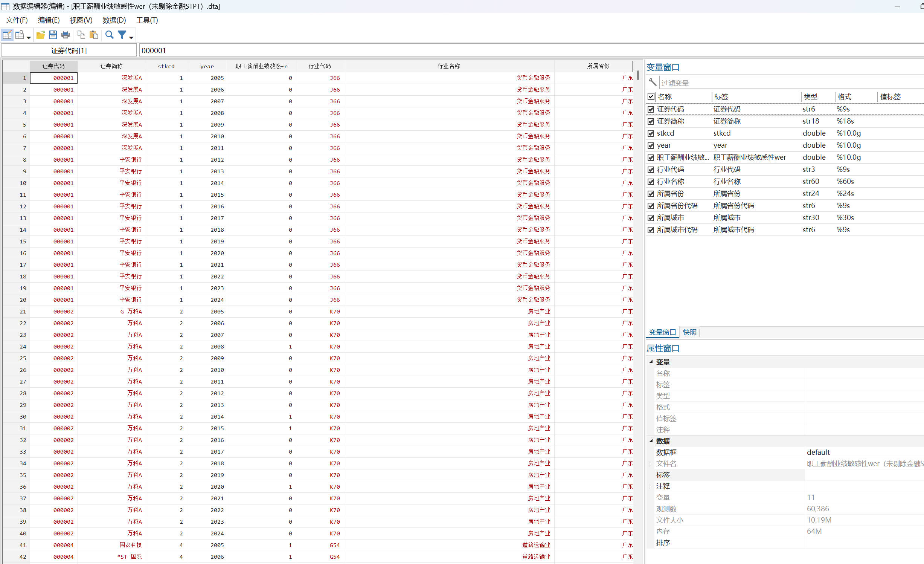Collapse the 变量 section in properties window
The width and height of the screenshot is (924, 564).
click(651, 362)
